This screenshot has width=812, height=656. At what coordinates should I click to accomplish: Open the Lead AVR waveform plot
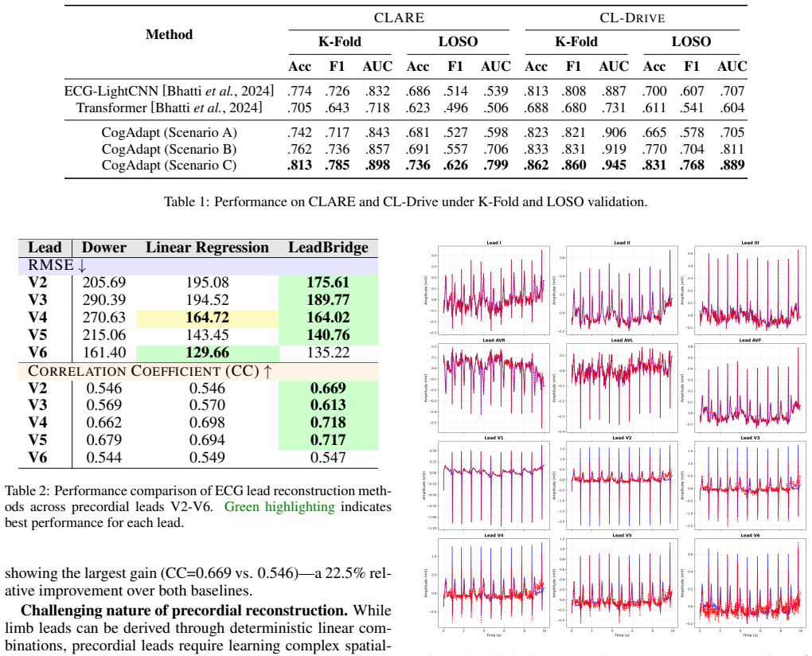click(494, 387)
